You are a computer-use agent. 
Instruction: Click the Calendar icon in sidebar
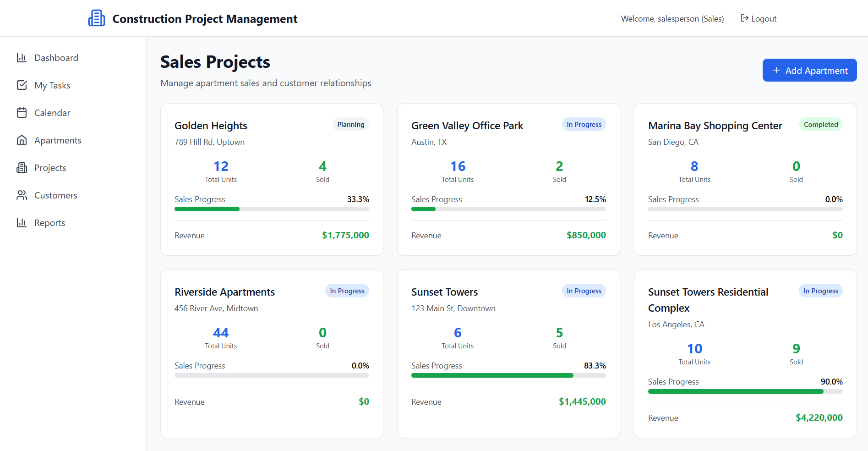(22, 113)
